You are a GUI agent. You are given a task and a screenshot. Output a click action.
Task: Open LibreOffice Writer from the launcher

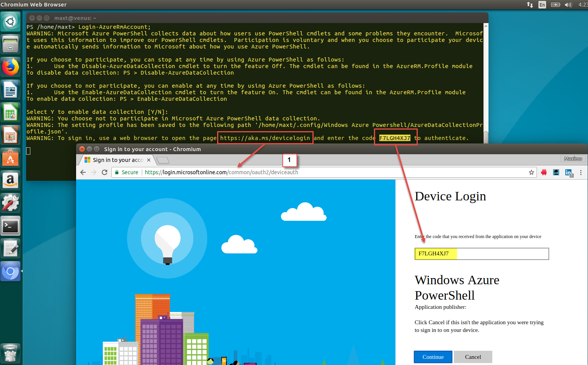coord(10,90)
